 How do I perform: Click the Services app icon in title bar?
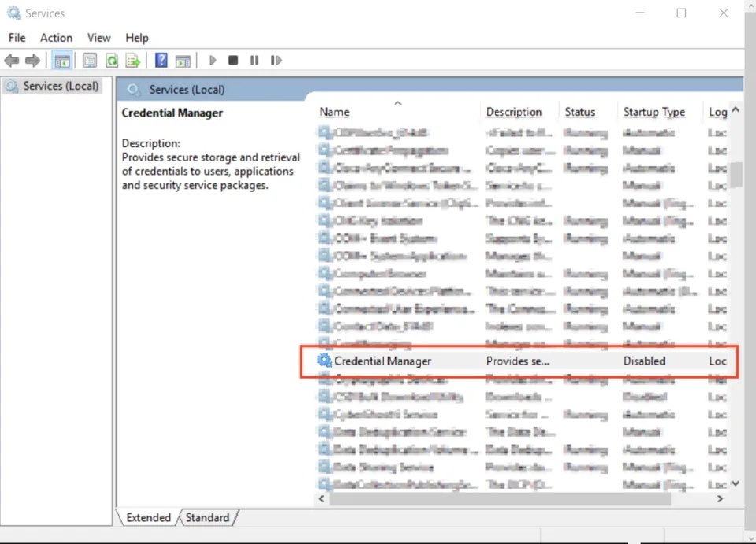(x=14, y=13)
